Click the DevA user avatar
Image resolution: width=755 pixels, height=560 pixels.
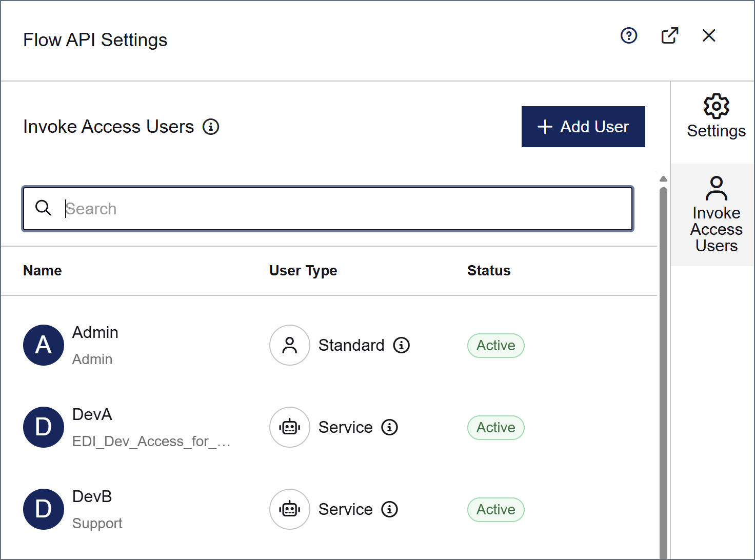[44, 427]
